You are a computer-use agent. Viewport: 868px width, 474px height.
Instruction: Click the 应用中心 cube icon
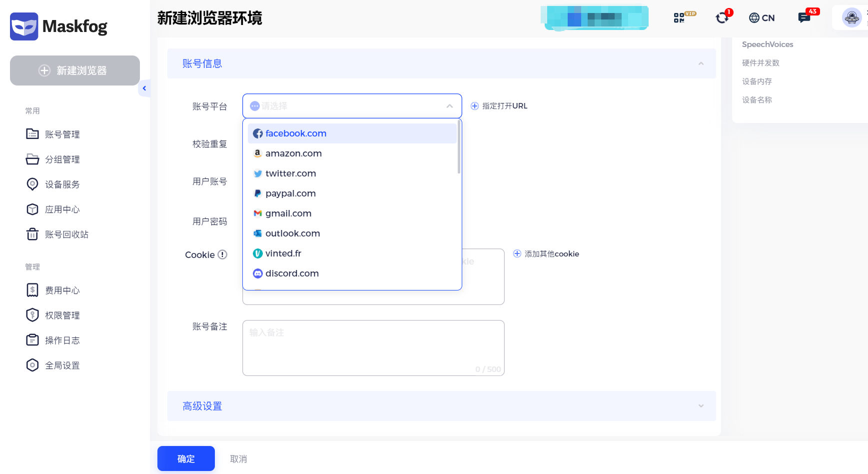pyautogui.click(x=32, y=209)
